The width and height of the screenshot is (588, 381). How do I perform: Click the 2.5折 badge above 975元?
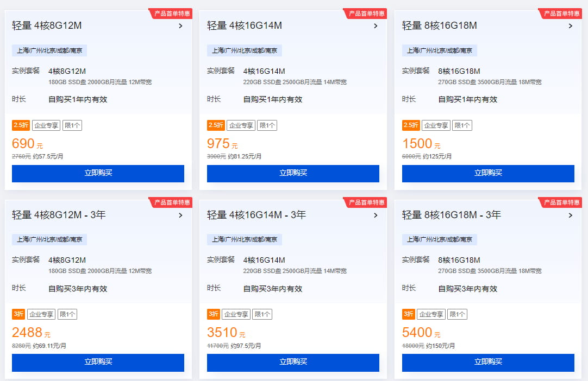pos(216,125)
